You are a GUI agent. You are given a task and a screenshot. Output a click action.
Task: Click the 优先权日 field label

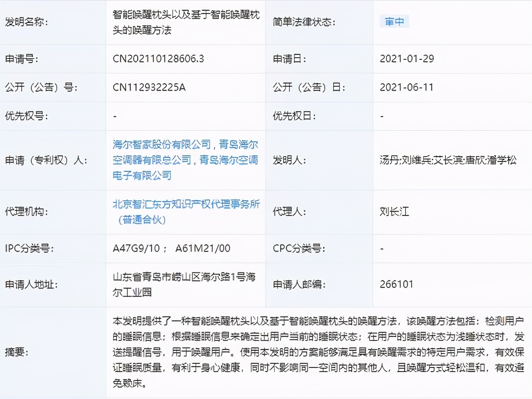coord(294,116)
